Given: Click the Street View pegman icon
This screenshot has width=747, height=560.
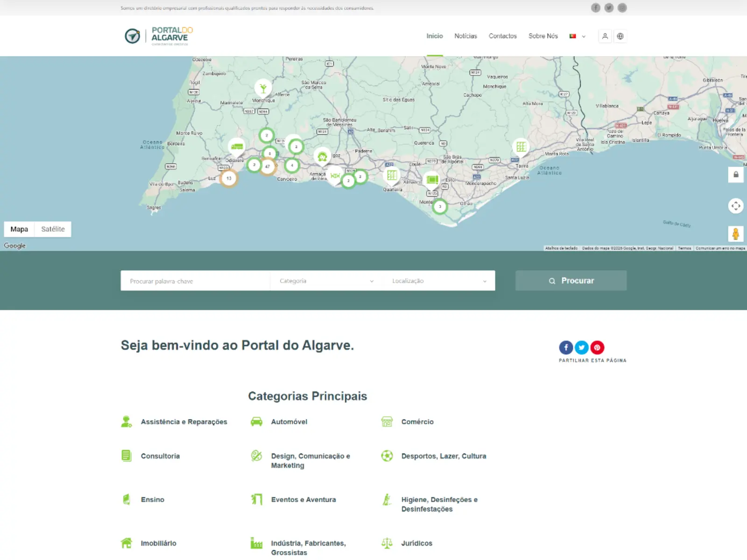Looking at the screenshot, I should pos(736,233).
